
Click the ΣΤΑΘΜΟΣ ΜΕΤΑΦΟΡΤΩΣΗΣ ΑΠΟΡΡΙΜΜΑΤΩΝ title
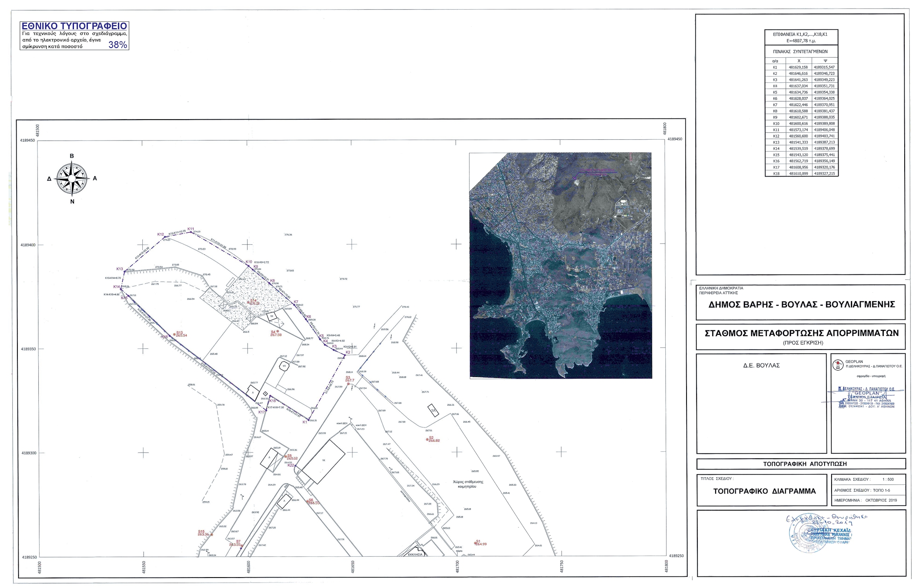point(801,333)
